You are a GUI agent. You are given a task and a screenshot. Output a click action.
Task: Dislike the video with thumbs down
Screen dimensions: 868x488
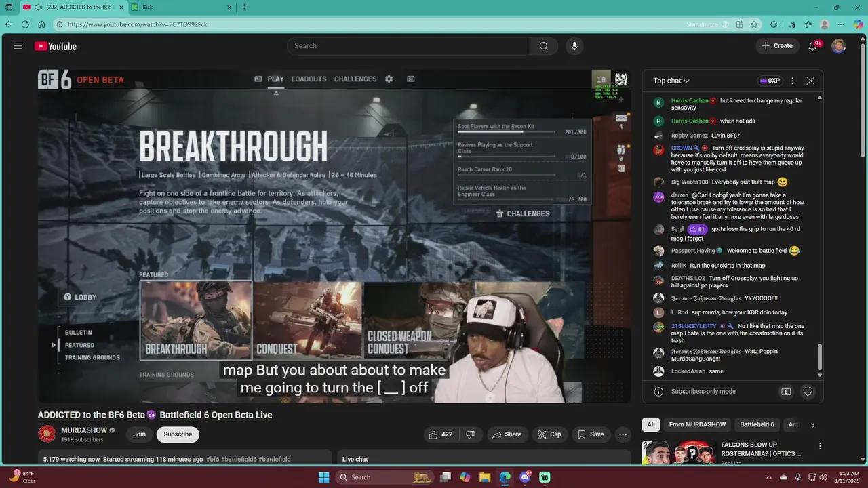470,434
